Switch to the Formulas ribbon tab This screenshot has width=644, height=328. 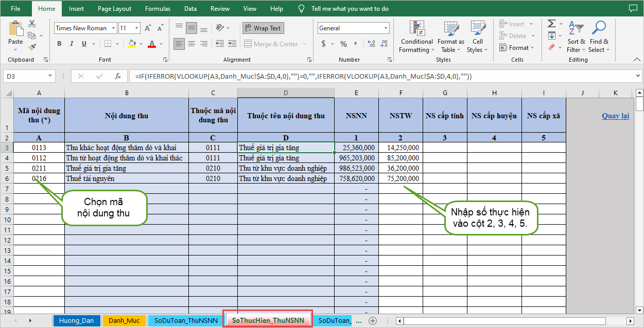coord(158,9)
